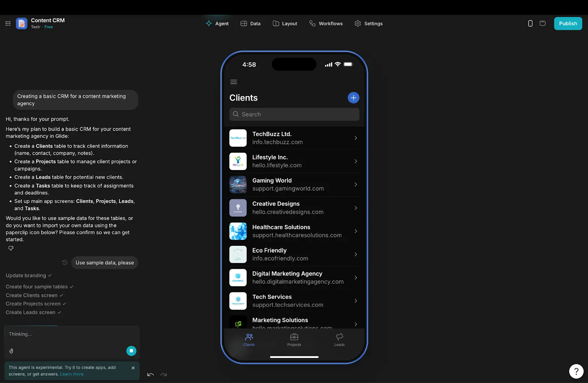Click the Clients search field

[x=294, y=114]
